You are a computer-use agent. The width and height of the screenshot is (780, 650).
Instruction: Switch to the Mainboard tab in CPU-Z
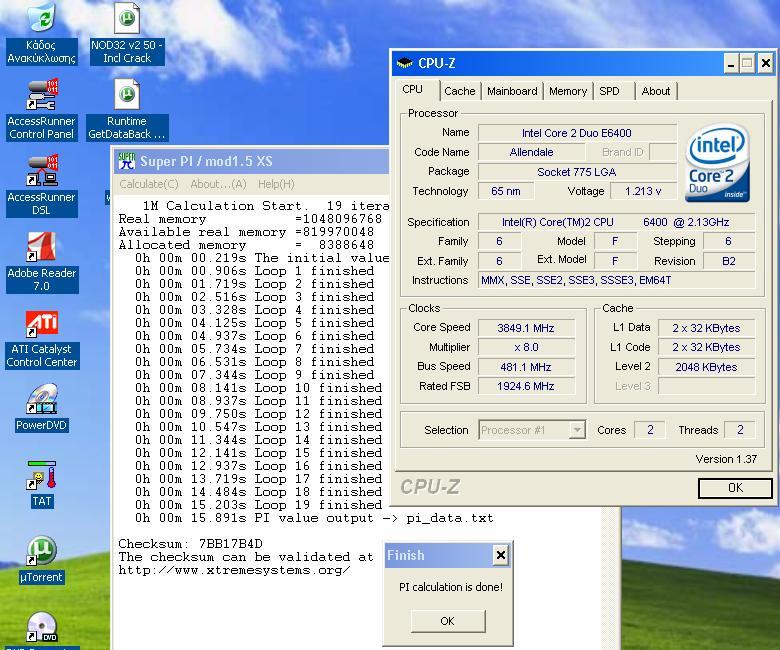[x=512, y=91]
